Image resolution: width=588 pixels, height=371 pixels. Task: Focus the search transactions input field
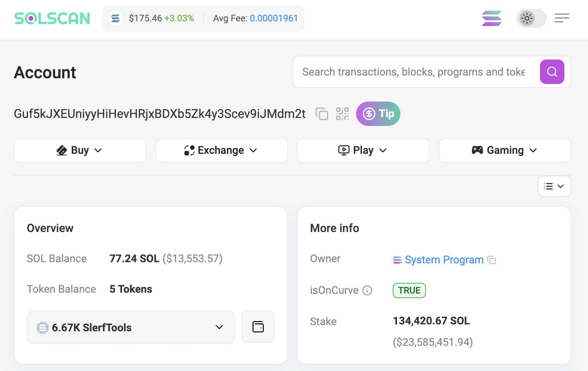click(413, 72)
